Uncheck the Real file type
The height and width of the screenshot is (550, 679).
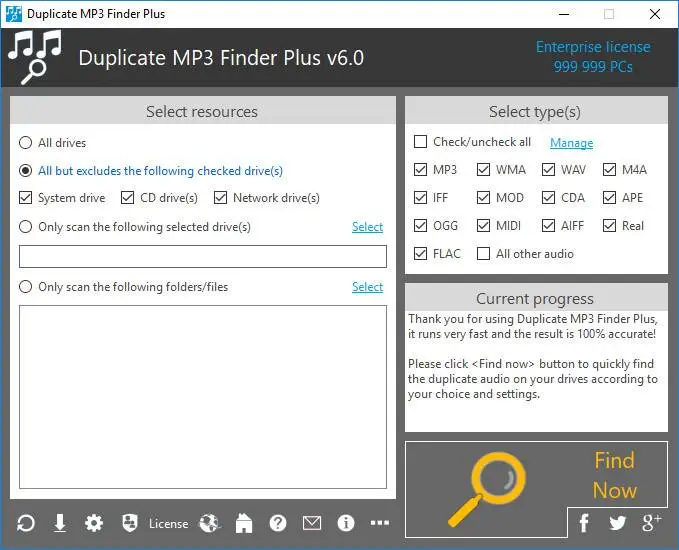(x=609, y=225)
